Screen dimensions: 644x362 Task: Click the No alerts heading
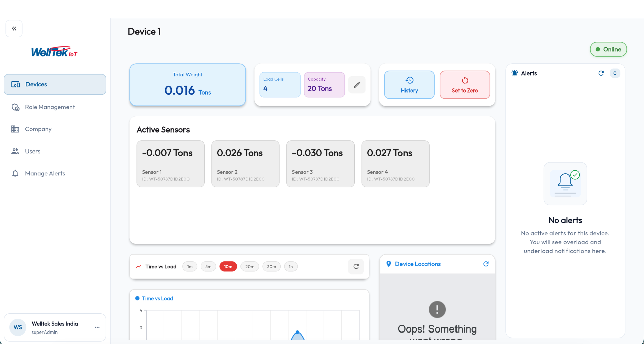565,220
